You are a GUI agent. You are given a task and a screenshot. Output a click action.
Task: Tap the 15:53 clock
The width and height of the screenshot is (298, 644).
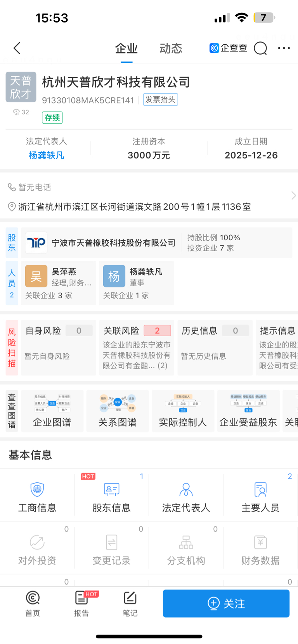point(52,18)
